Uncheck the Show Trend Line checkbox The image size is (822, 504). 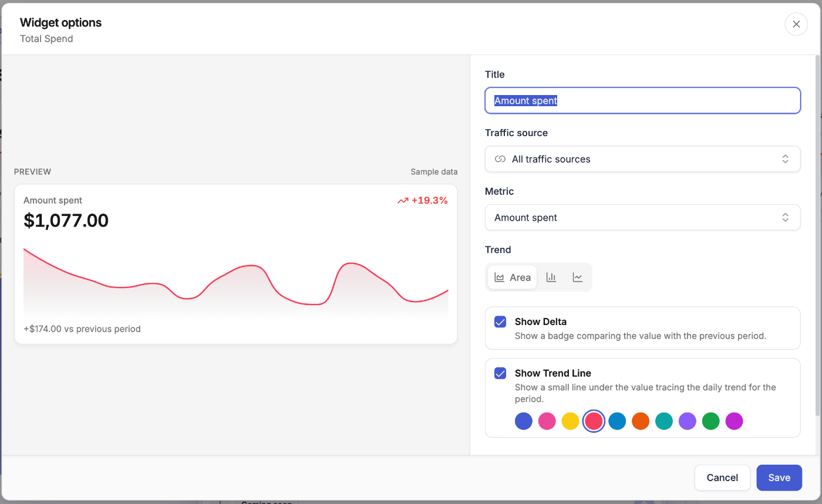pyautogui.click(x=500, y=373)
